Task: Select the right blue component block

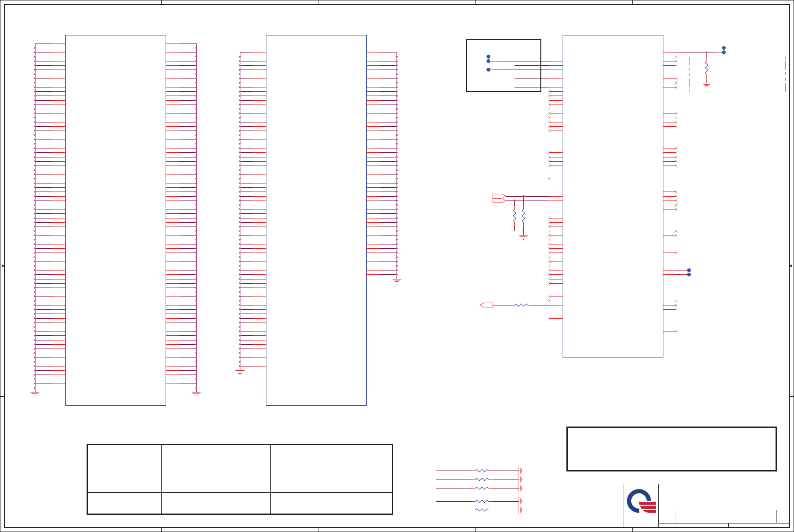Action: point(613,196)
